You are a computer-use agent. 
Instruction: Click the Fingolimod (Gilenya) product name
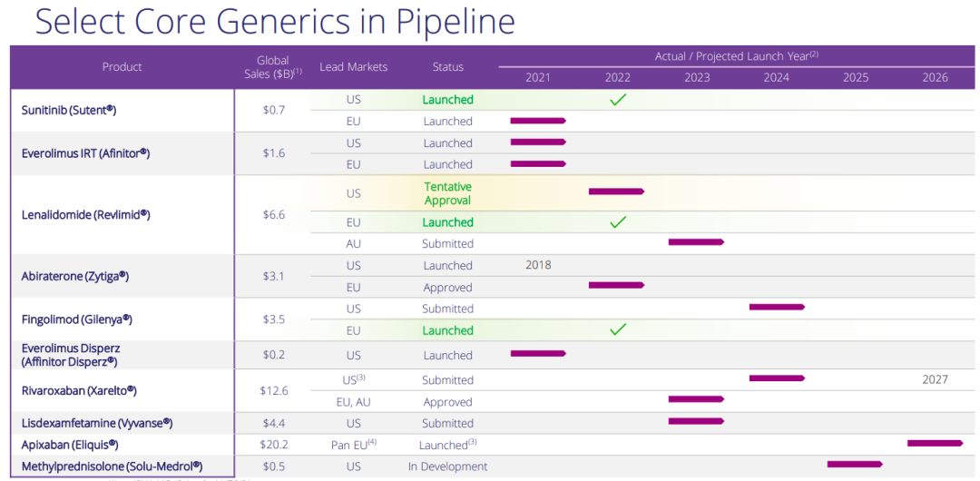click(76, 319)
